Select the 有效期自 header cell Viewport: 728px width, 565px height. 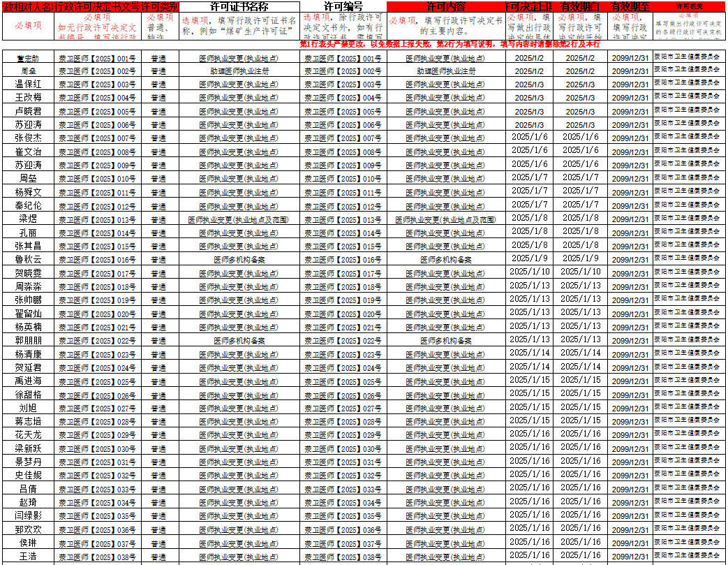point(581,6)
